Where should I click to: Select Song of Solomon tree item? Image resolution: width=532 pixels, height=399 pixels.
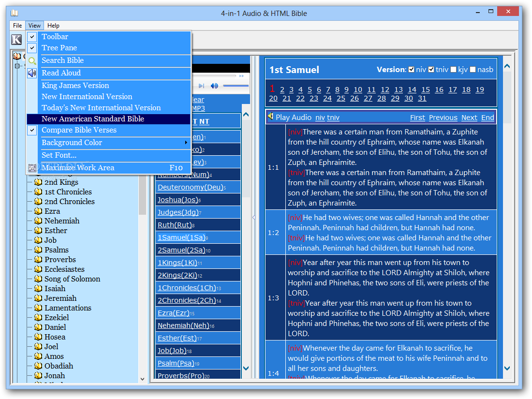(x=72, y=279)
